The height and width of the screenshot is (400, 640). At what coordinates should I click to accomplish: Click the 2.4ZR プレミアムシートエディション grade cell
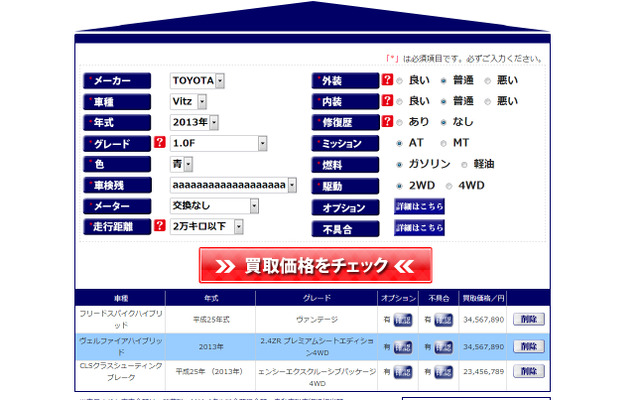coord(317,347)
